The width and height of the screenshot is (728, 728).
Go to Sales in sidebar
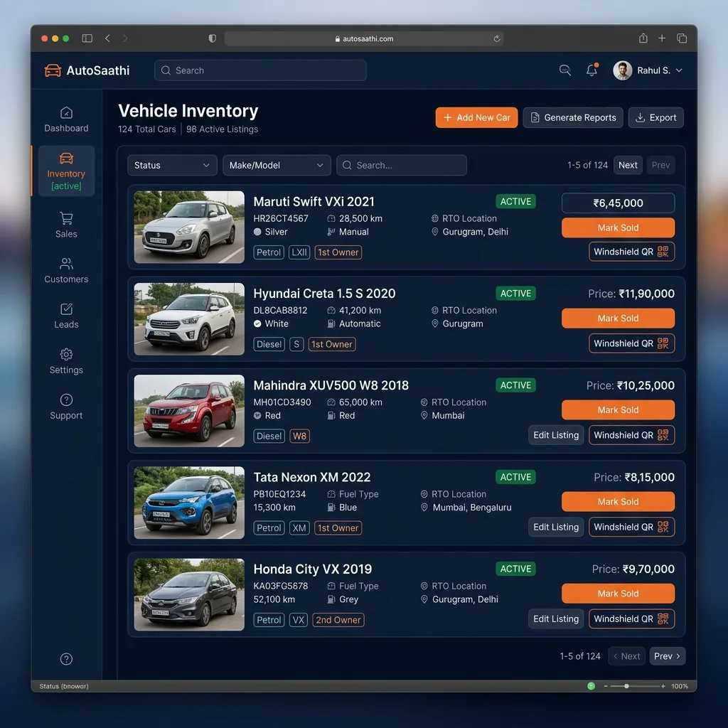click(66, 225)
